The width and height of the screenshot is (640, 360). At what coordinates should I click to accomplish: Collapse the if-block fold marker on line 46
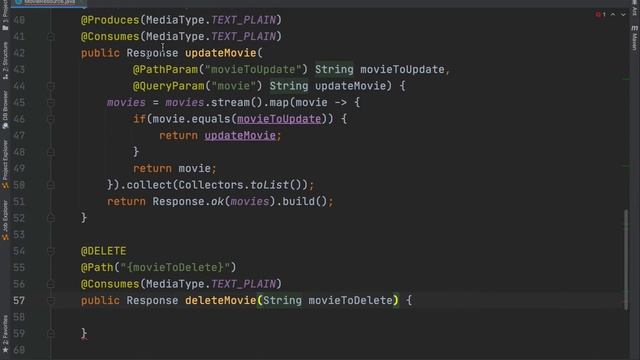tap(51, 119)
